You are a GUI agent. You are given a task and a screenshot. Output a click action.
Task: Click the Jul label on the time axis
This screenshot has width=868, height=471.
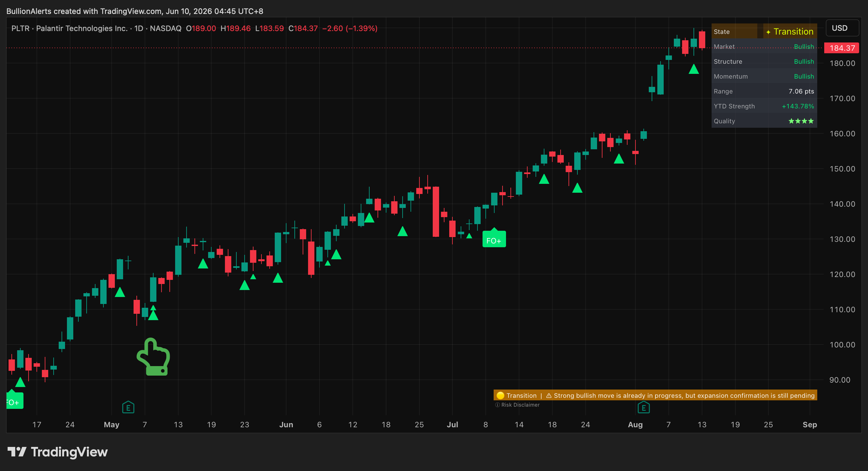[x=452, y=424]
